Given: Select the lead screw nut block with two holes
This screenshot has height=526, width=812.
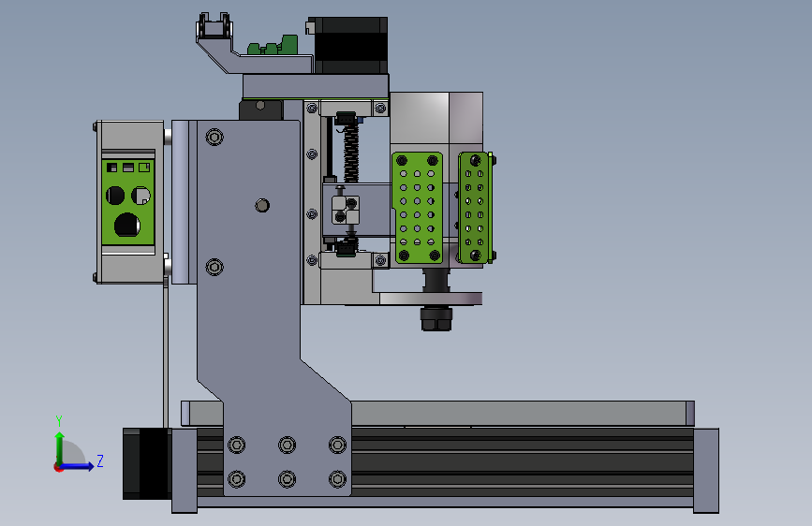Looking at the screenshot, I should [x=346, y=210].
